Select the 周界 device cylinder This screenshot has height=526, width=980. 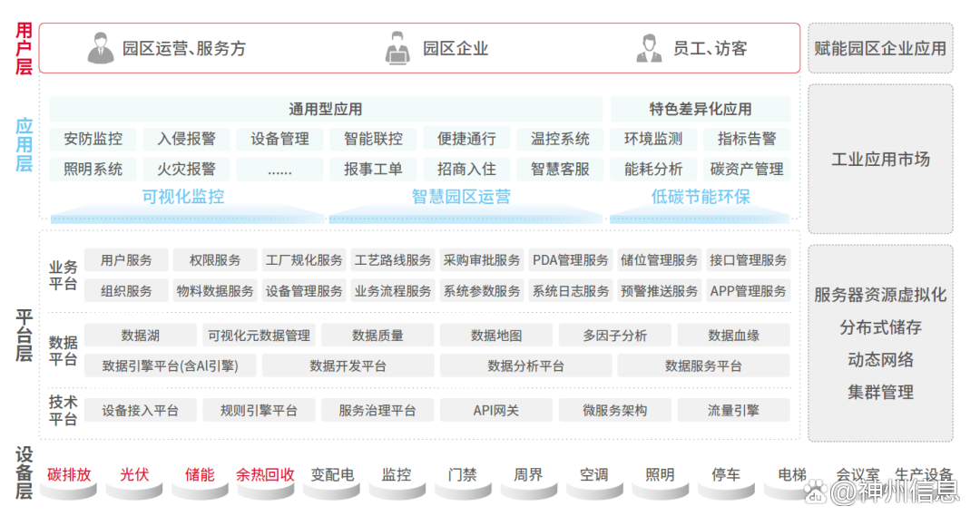click(x=529, y=491)
